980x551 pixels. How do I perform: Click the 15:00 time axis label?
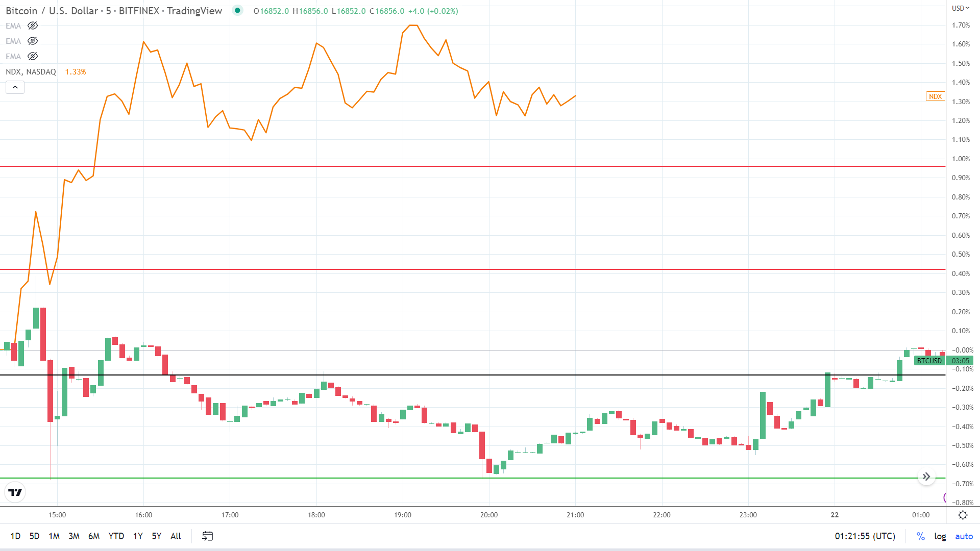click(57, 515)
